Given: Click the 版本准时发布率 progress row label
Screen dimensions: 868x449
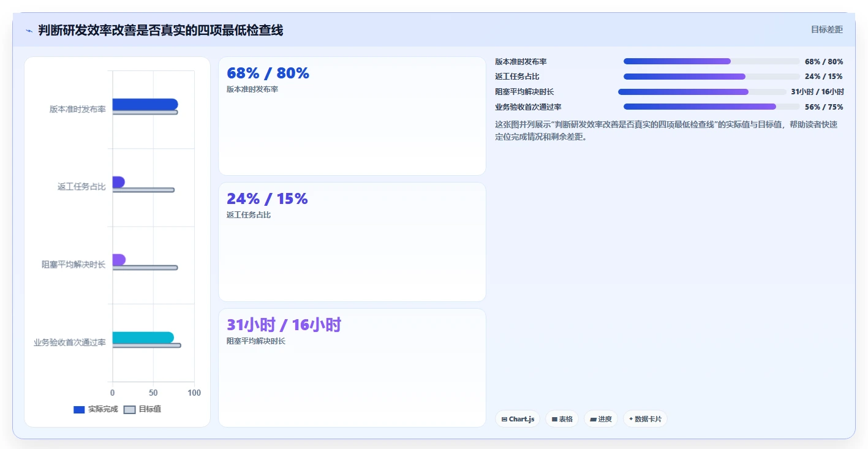Looking at the screenshot, I should (x=521, y=62).
